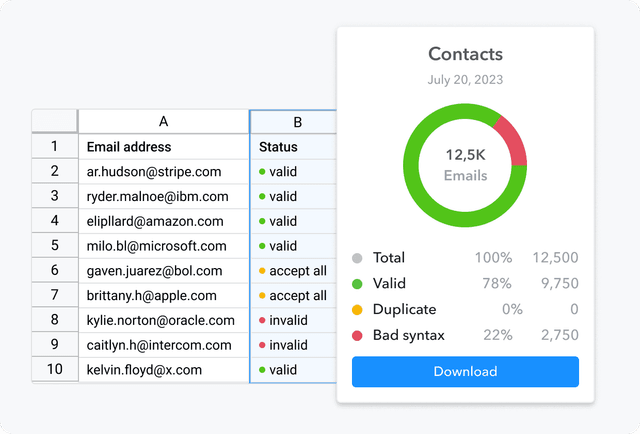
Task: Click the Bad syntax legend label
Action: point(409,335)
